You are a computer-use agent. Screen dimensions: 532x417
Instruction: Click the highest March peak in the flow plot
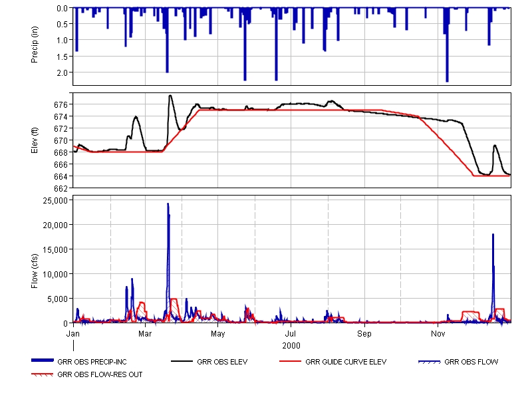click(168, 205)
